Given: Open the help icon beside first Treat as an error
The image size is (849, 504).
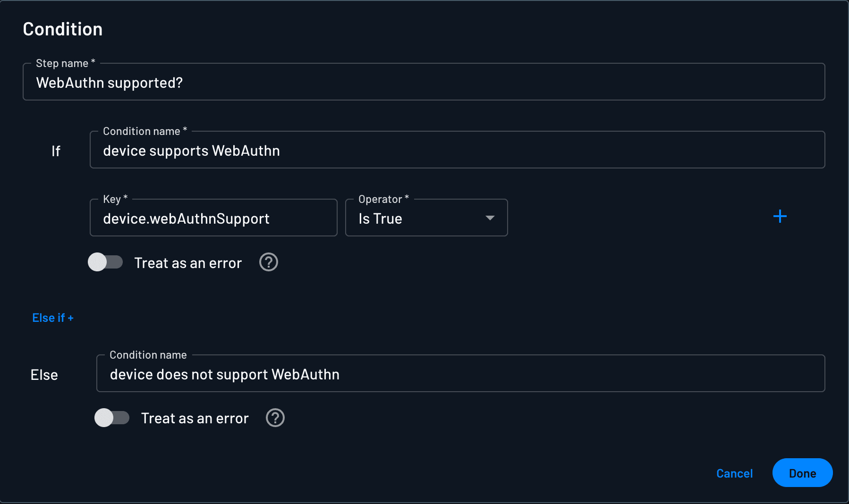Looking at the screenshot, I should point(268,262).
